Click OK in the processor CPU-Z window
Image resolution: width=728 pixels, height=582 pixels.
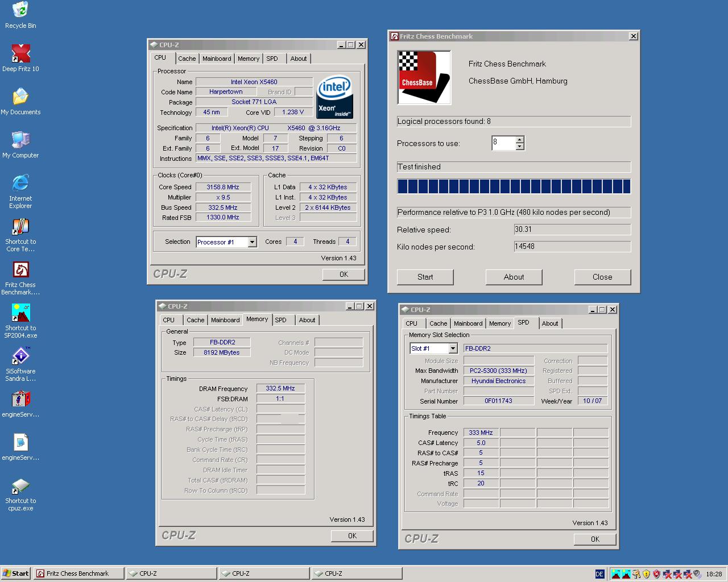(344, 275)
